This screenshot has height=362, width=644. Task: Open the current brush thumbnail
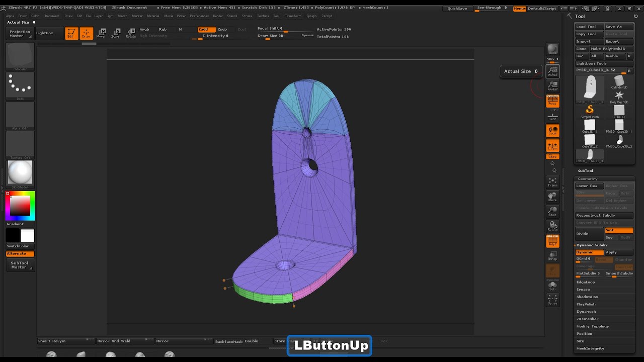(x=20, y=56)
